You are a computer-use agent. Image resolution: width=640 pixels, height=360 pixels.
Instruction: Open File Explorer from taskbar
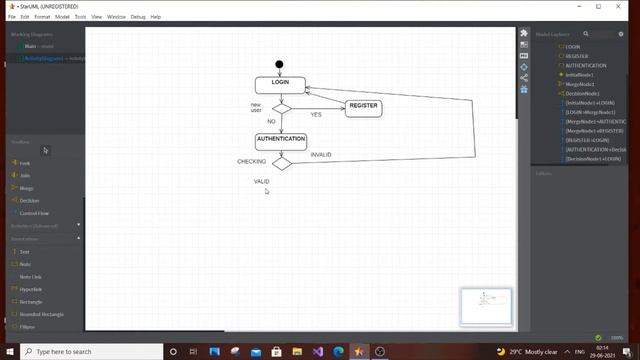coord(297,351)
